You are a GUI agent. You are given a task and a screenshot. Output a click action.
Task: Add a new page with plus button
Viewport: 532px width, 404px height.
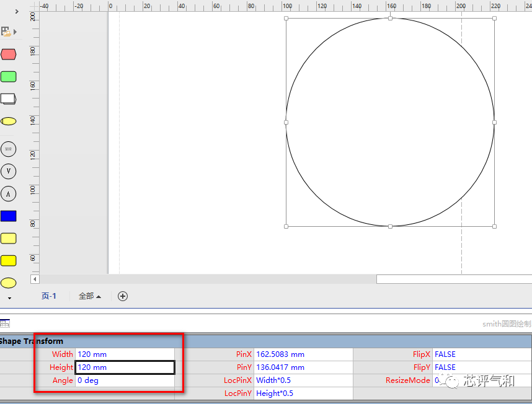pyautogui.click(x=123, y=296)
